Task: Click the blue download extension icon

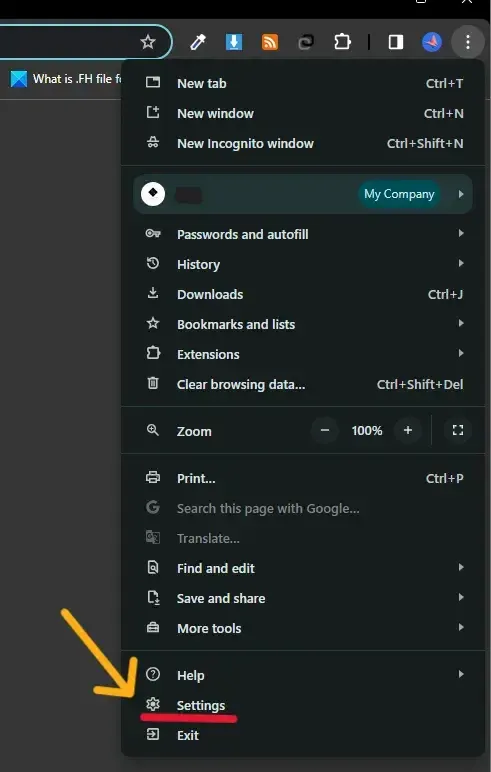Action: [234, 42]
